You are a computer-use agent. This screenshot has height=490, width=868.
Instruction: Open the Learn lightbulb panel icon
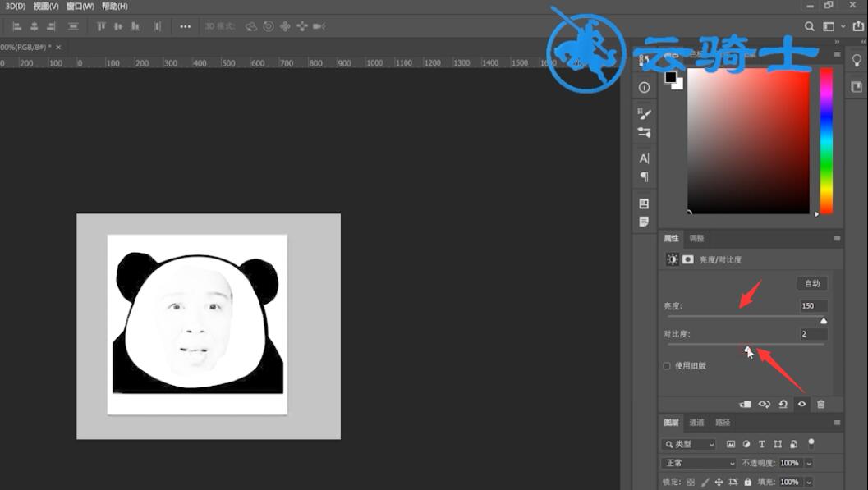(x=857, y=61)
